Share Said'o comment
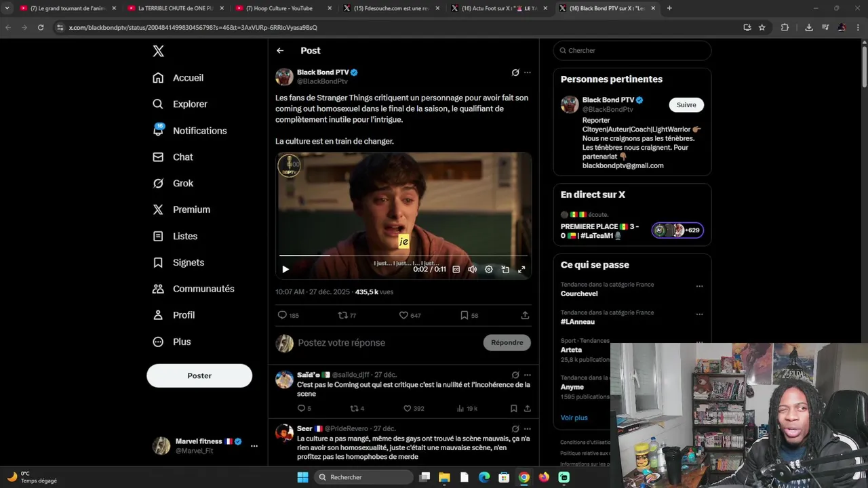868x488 pixels. 527,408
